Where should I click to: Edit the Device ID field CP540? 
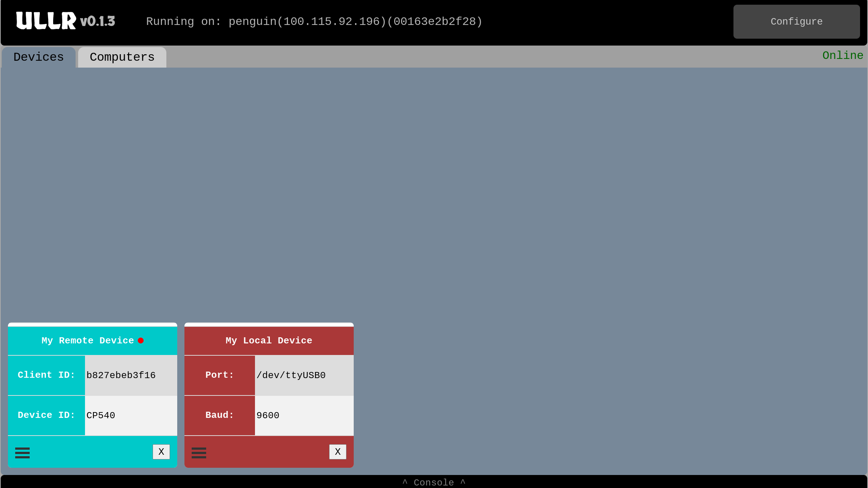click(131, 415)
